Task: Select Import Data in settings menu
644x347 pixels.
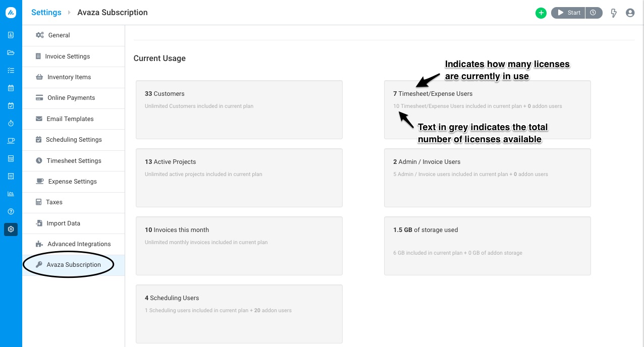Action: click(74, 223)
